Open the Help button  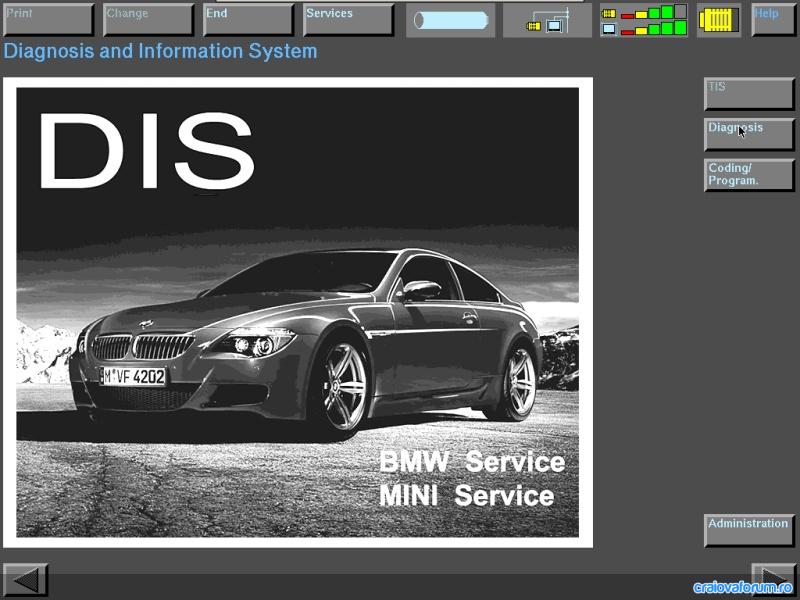pyautogui.click(x=773, y=20)
